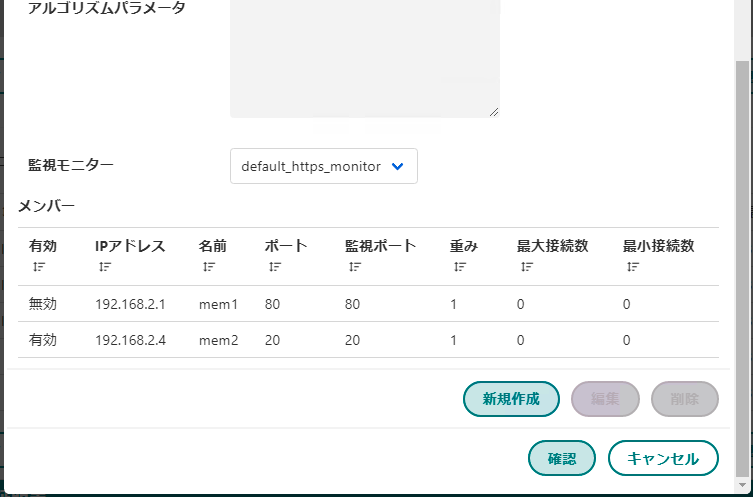Click the 監視モニター field label
The width and height of the screenshot is (753, 497).
pyautogui.click(x=71, y=165)
